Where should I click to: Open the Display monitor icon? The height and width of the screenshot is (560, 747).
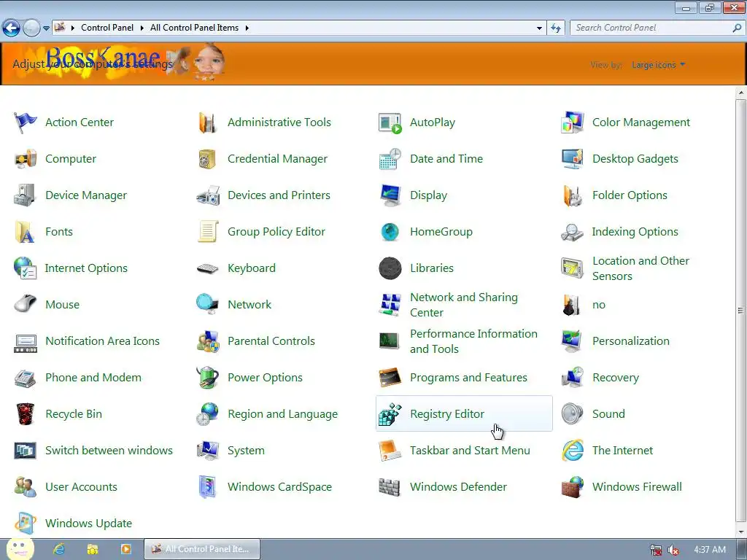tap(390, 195)
